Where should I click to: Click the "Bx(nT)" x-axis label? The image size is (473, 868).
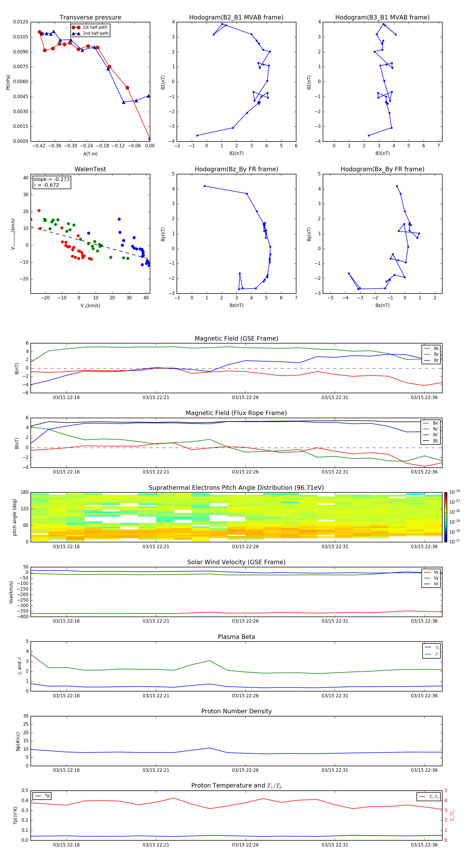tap(382, 305)
